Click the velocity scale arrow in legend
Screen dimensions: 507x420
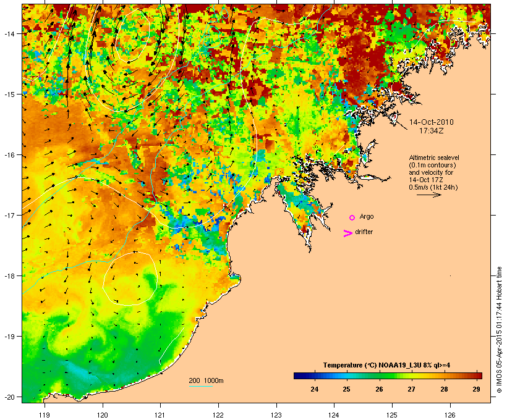click(429, 195)
